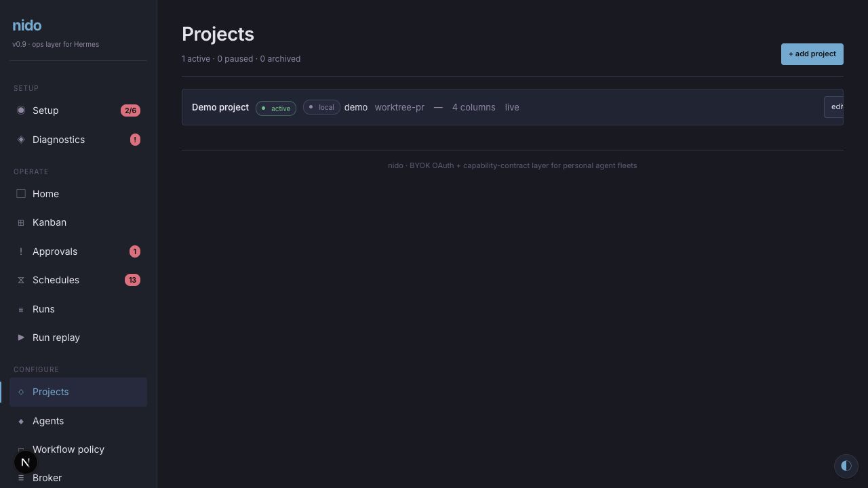This screenshot has height=488, width=868.
Task: Click edit button on Demo project
Action: pyautogui.click(x=834, y=107)
